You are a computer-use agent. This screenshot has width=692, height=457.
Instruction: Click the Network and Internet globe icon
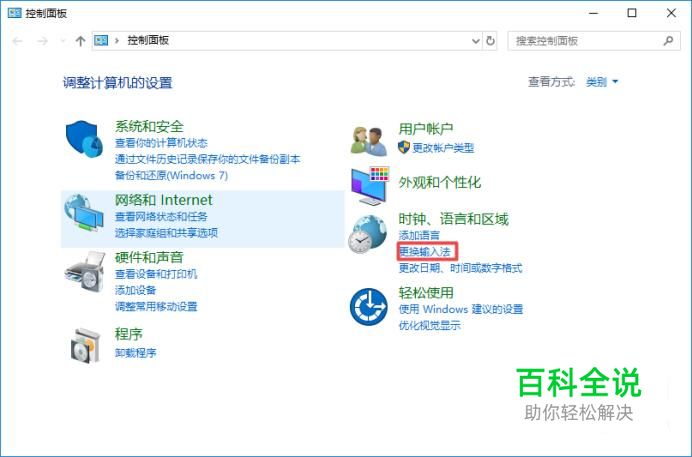(x=84, y=213)
